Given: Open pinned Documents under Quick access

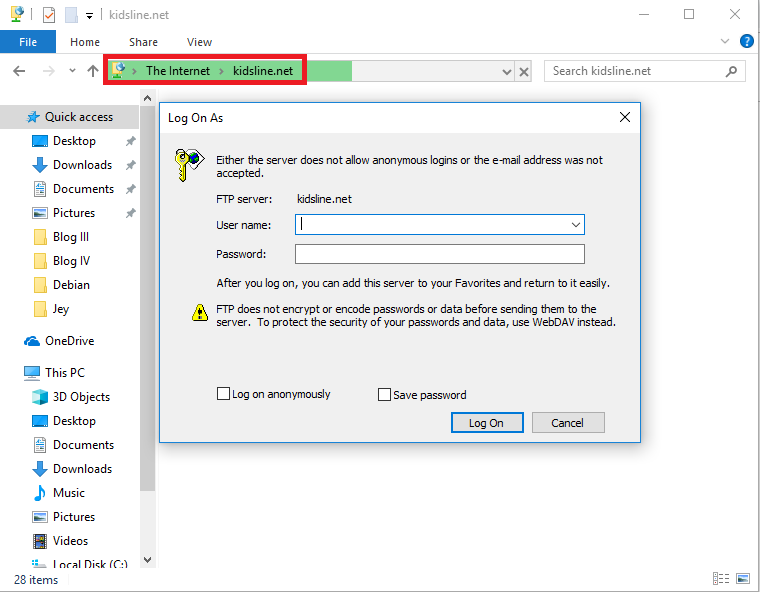Looking at the screenshot, I should point(83,189).
